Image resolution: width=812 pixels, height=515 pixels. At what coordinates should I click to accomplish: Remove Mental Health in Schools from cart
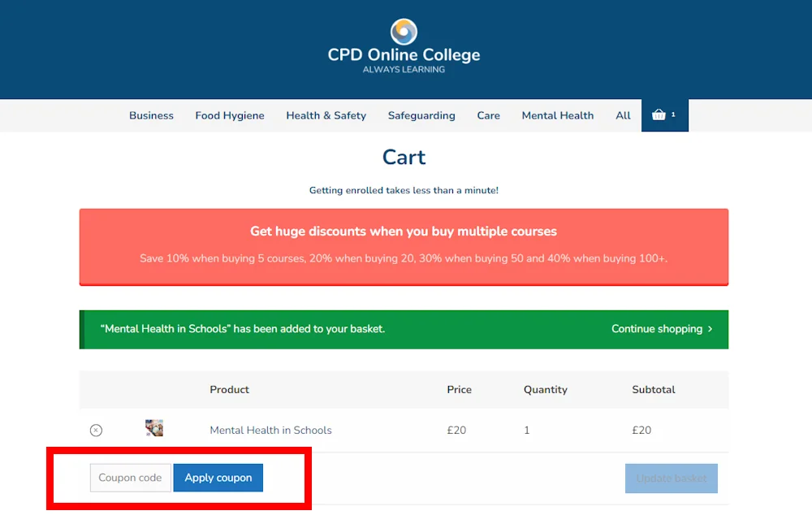click(96, 430)
